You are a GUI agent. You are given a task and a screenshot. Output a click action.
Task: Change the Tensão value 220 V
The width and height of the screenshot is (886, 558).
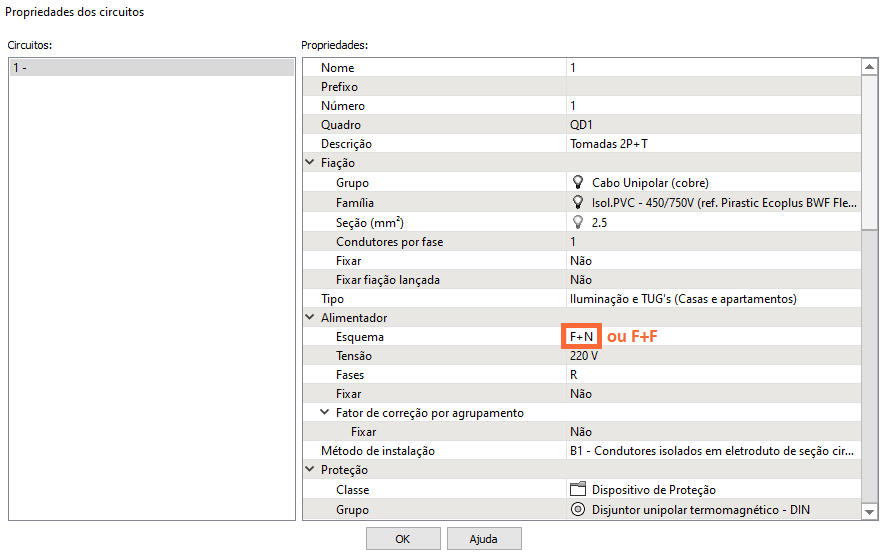(710, 356)
